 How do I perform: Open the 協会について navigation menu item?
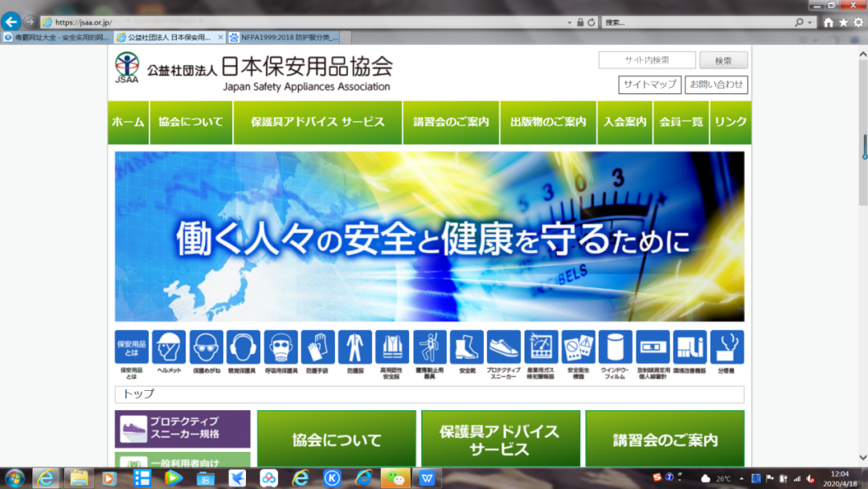(x=190, y=122)
